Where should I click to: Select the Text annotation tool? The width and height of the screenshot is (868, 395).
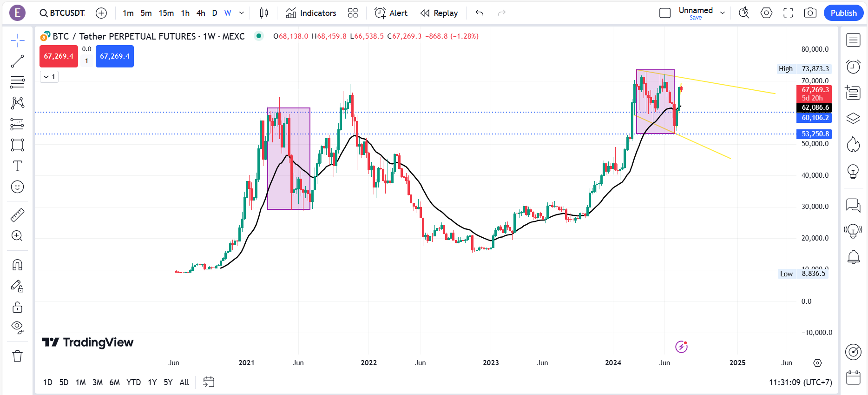(18, 166)
